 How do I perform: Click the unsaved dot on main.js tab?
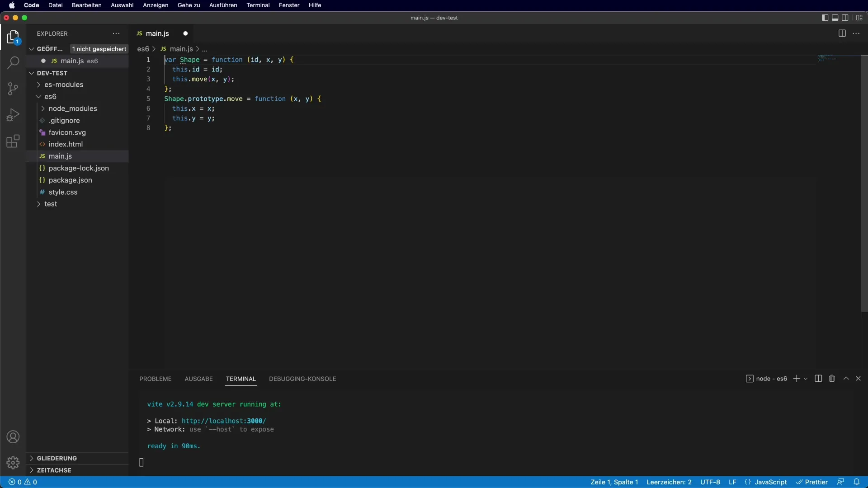tap(185, 33)
